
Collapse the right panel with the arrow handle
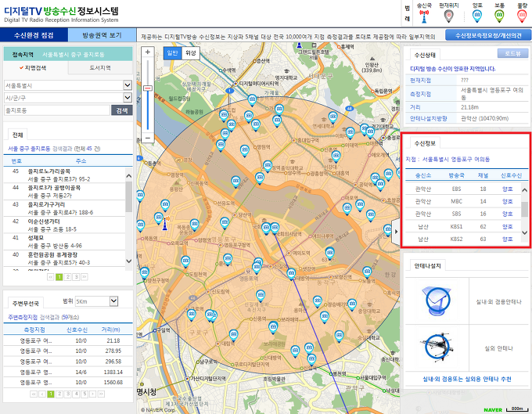point(396,232)
